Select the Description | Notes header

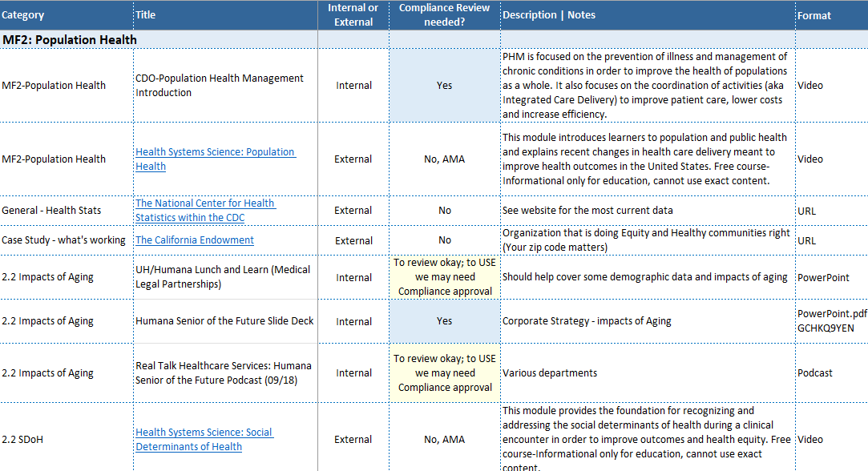648,15
